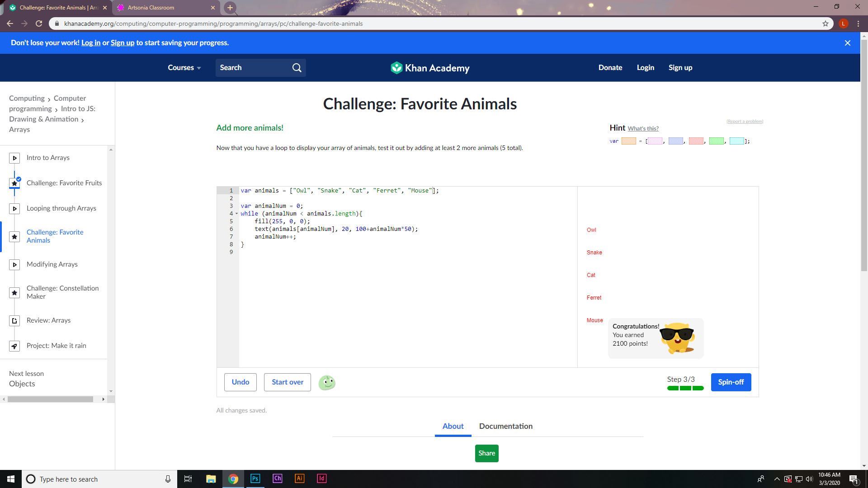Image resolution: width=868 pixels, height=488 pixels.
Task: Open Photoshop from the taskbar
Action: click(255, 479)
